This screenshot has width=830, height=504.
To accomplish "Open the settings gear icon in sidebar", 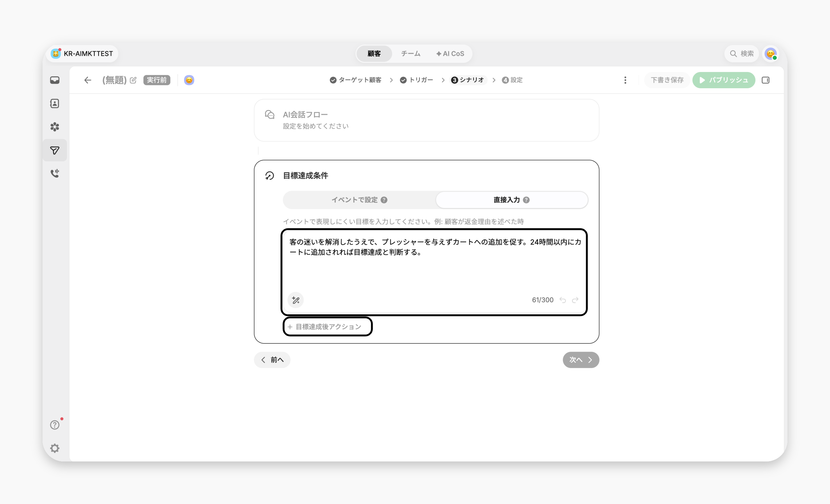I will point(55,448).
